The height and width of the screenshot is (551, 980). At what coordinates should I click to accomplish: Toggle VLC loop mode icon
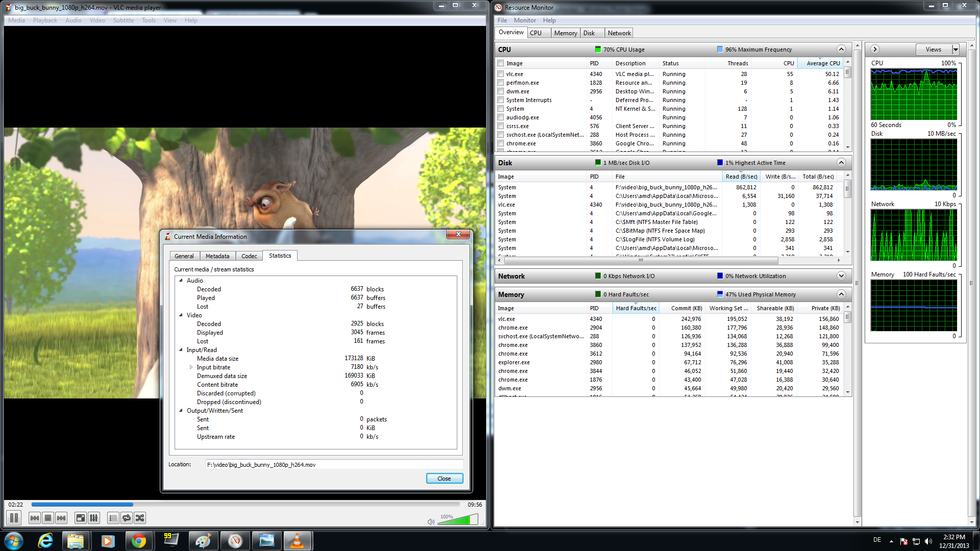tap(127, 518)
